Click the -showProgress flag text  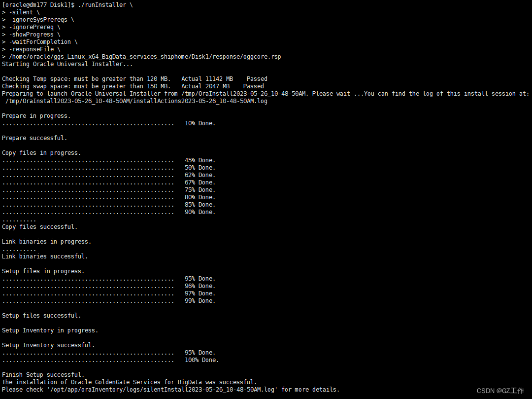click(x=31, y=34)
